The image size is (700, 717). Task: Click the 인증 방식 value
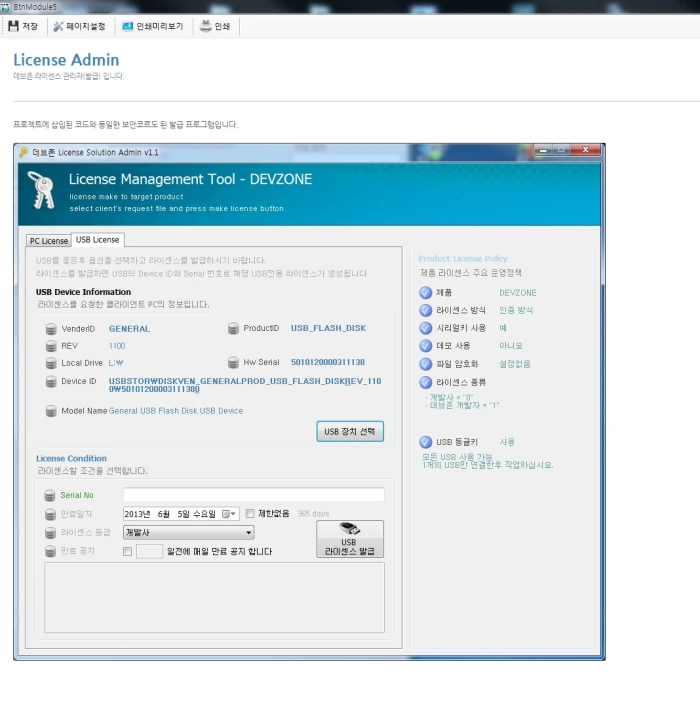[x=516, y=310]
